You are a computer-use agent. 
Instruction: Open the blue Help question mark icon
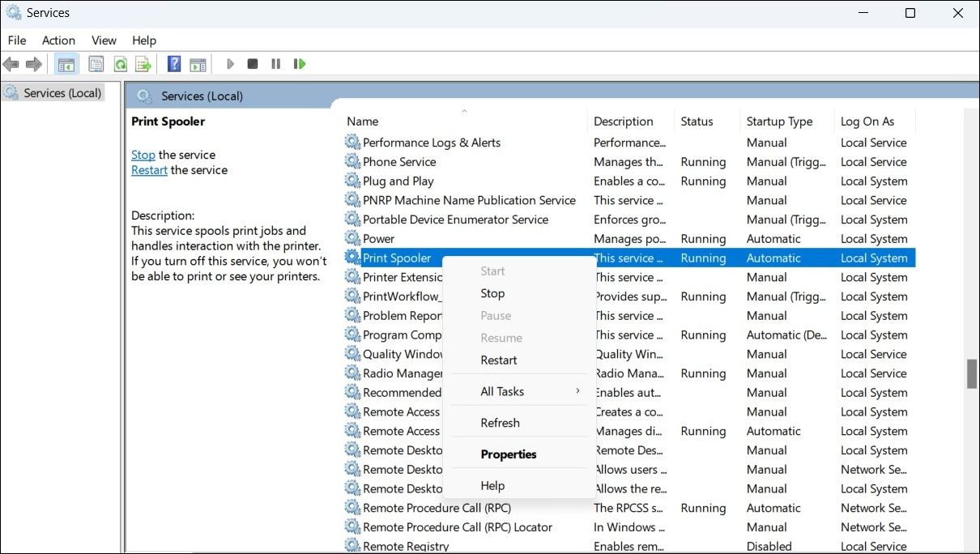pyautogui.click(x=173, y=64)
